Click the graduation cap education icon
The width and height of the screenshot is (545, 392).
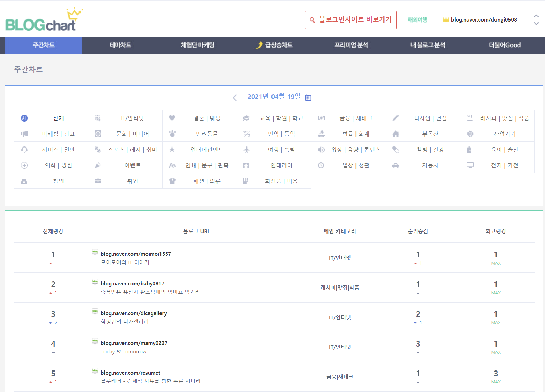pyautogui.click(x=246, y=118)
